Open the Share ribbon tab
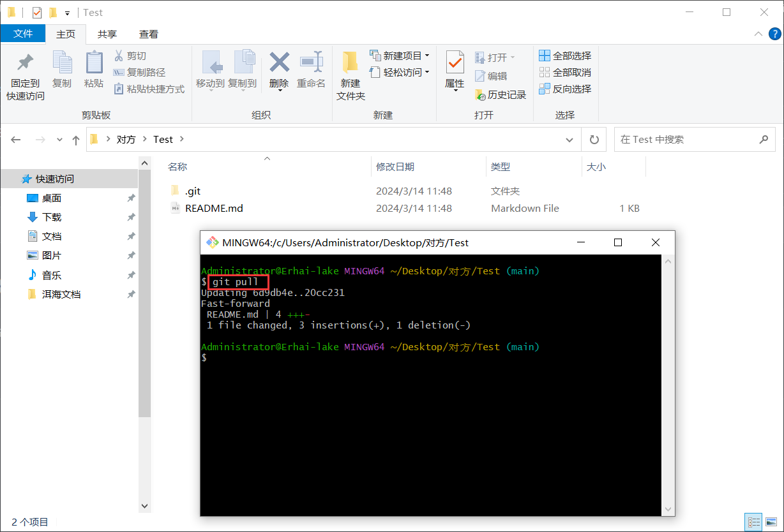This screenshot has height=532, width=784. [107, 34]
